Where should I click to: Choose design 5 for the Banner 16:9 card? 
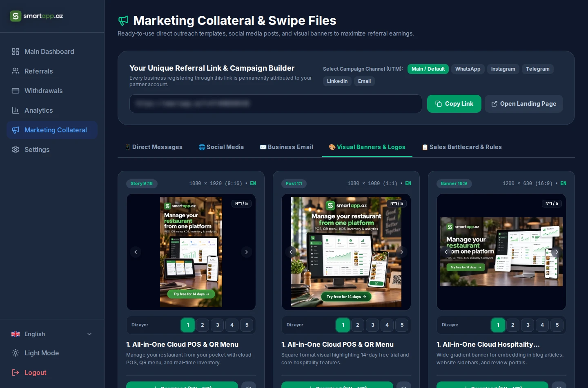(x=557, y=325)
